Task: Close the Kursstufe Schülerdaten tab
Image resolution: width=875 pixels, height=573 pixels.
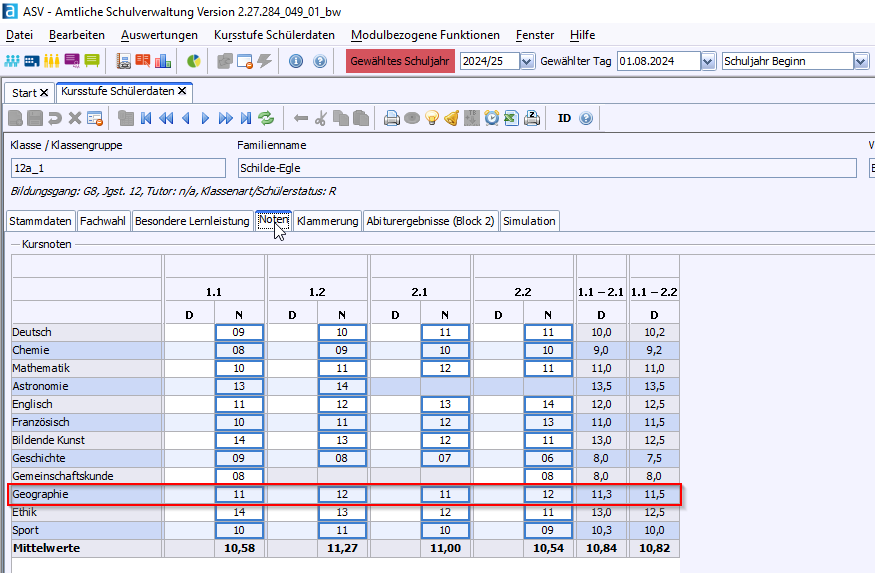Action: click(182, 91)
